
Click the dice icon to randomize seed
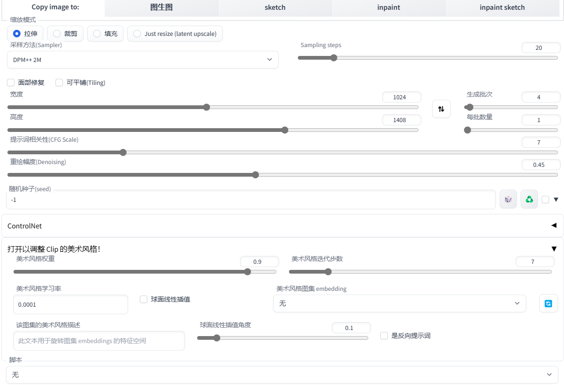(x=508, y=199)
